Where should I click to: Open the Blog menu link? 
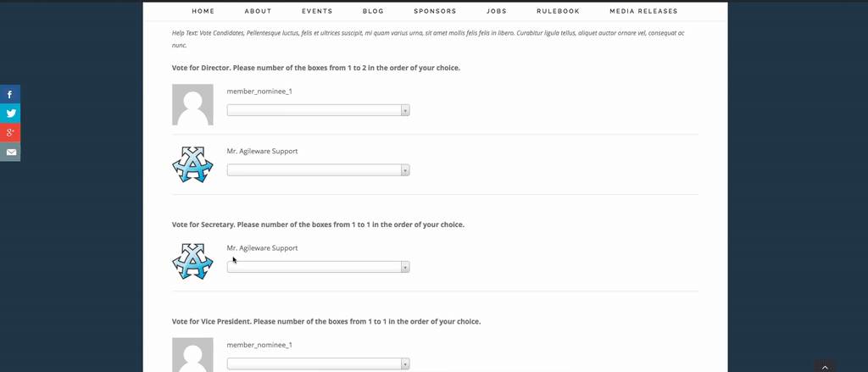click(x=373, y=11)
